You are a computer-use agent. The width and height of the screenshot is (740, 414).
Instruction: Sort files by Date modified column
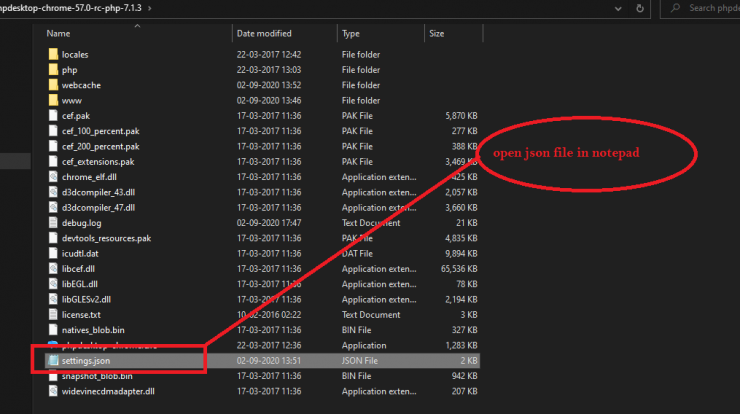coord(264,34)
